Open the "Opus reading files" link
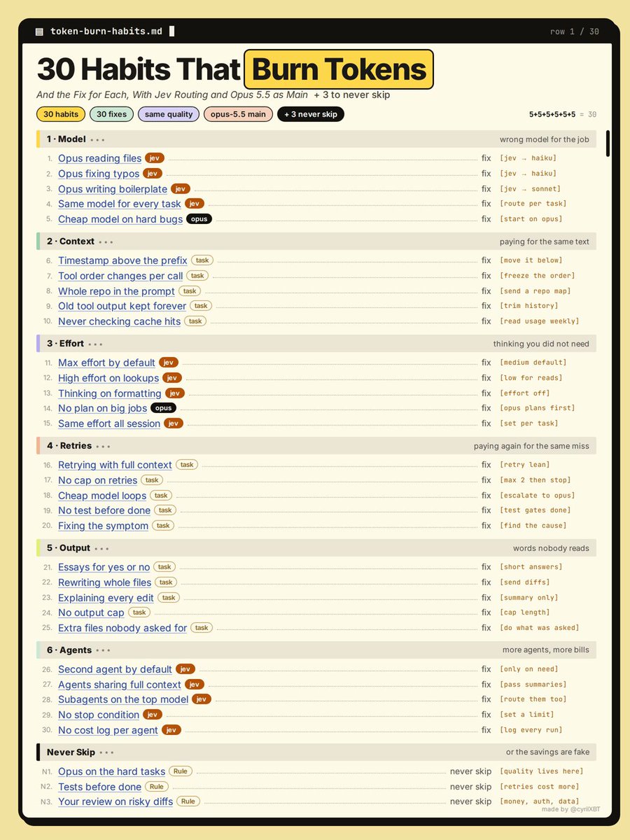The height and width of the screenshot is (840, 630). point(99,159)
